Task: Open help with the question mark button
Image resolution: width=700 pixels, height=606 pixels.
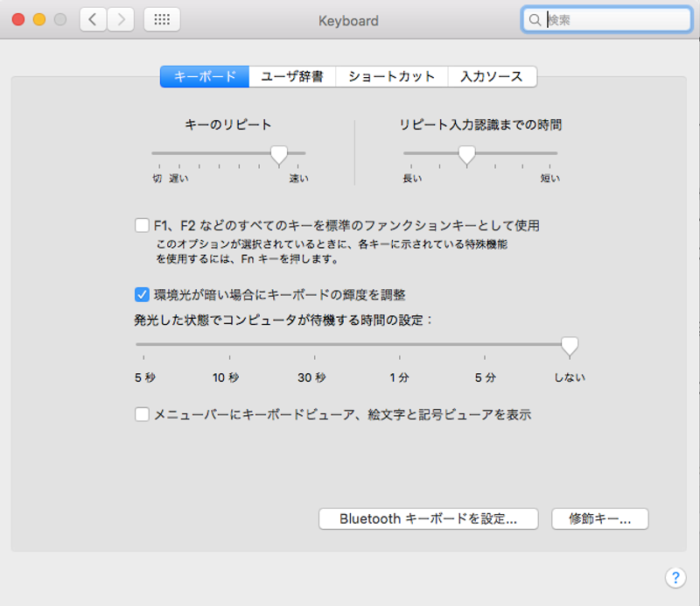Action: click(x=675, y=578)
